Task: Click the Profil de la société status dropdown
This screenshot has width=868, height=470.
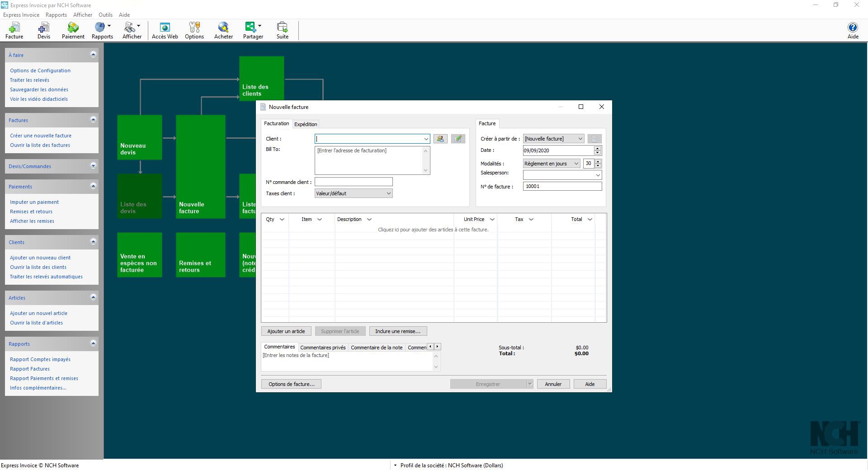Action: (x=448, y=465)
